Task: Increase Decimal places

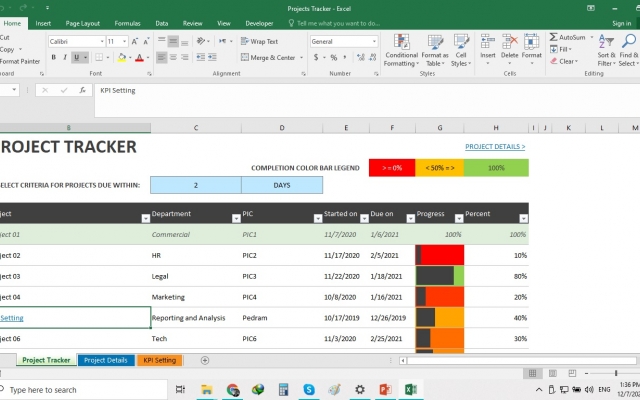Action: pos(360,58)
